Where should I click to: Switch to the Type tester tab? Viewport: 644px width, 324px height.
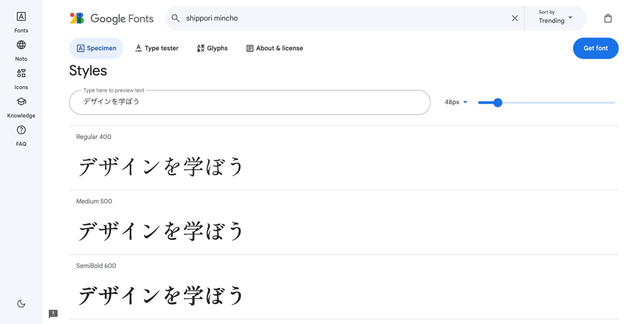[x=157, y=48]
